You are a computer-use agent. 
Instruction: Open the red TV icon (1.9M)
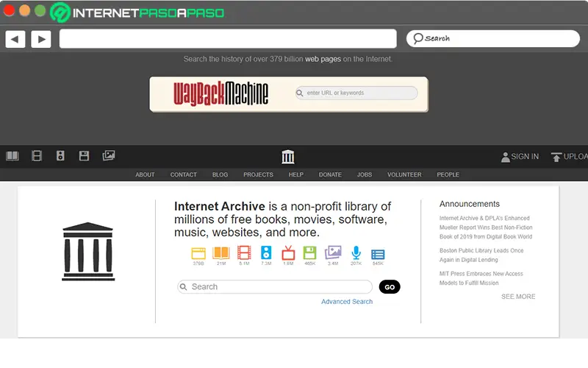pos(288,252)
